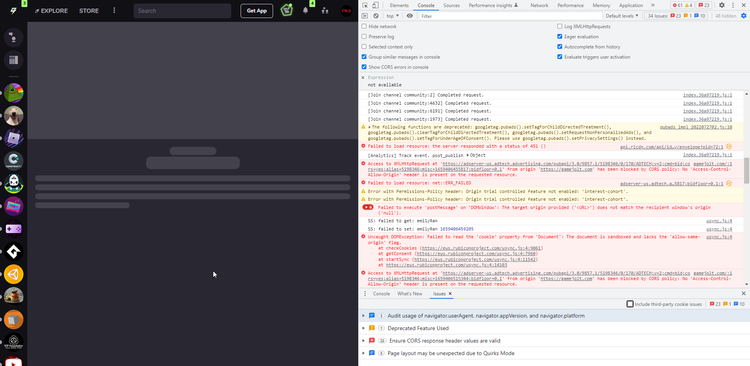Enable Hide network checkbox

tap(364, 26)
